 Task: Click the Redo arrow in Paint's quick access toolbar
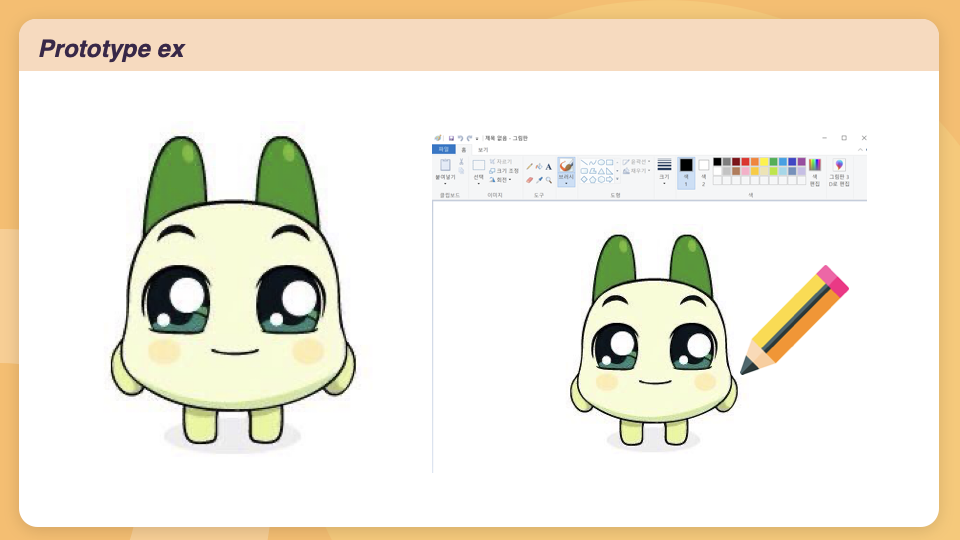(x=469, y=138)
